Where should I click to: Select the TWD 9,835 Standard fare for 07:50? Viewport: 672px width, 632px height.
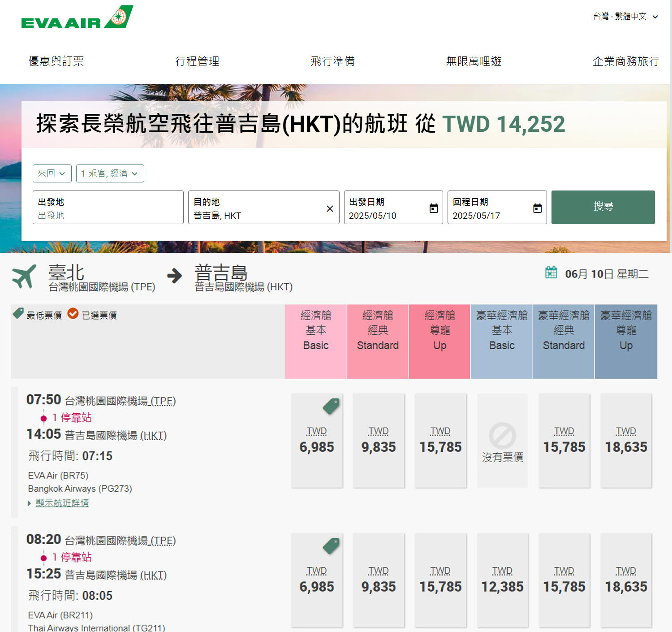(379, 441)
